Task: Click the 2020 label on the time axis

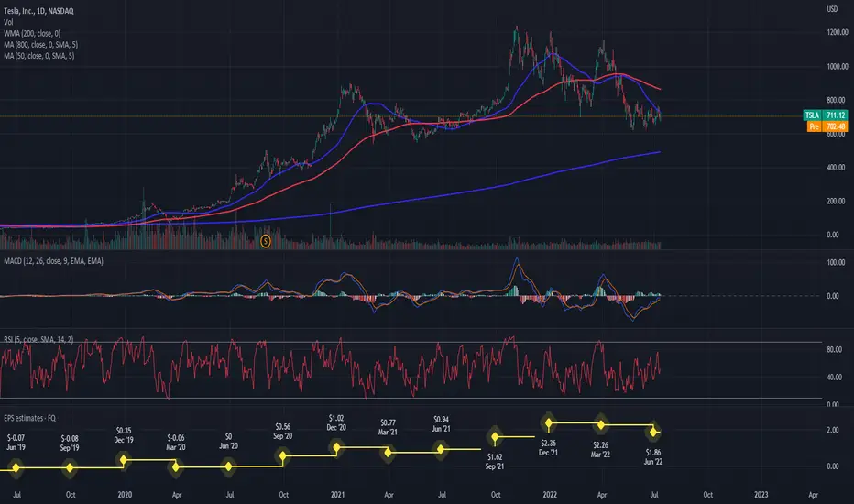Action: click(125, 495)
